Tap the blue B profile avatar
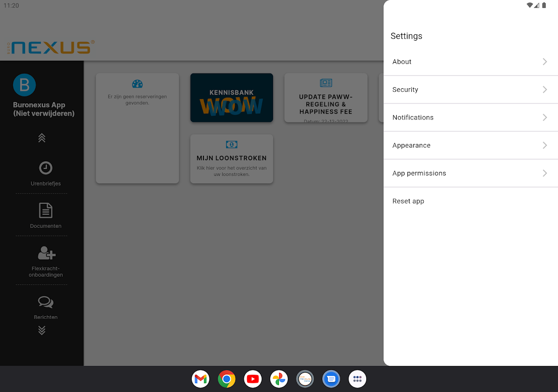558x392 pixels. coord(24,85)
